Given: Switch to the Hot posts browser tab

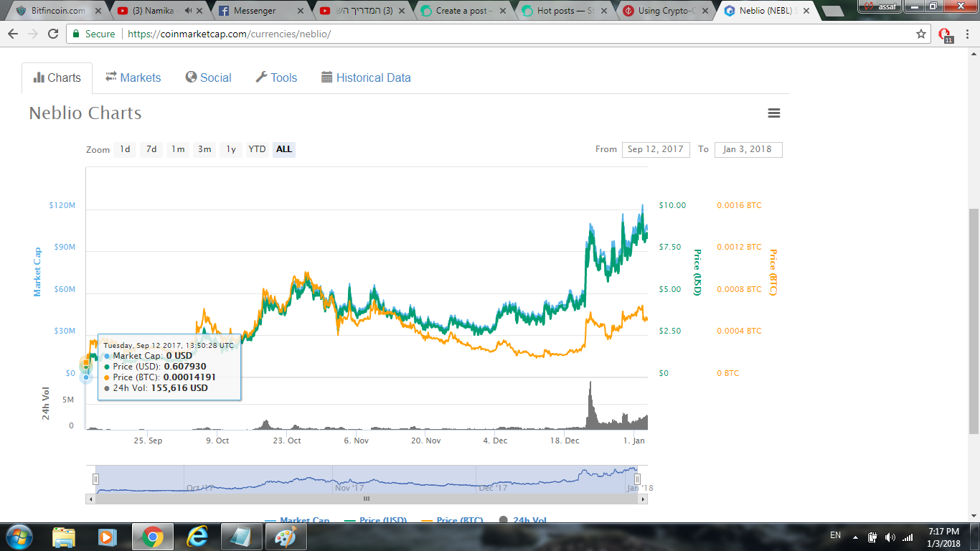Looking at the screenshot, I should [x=563, y=11].
